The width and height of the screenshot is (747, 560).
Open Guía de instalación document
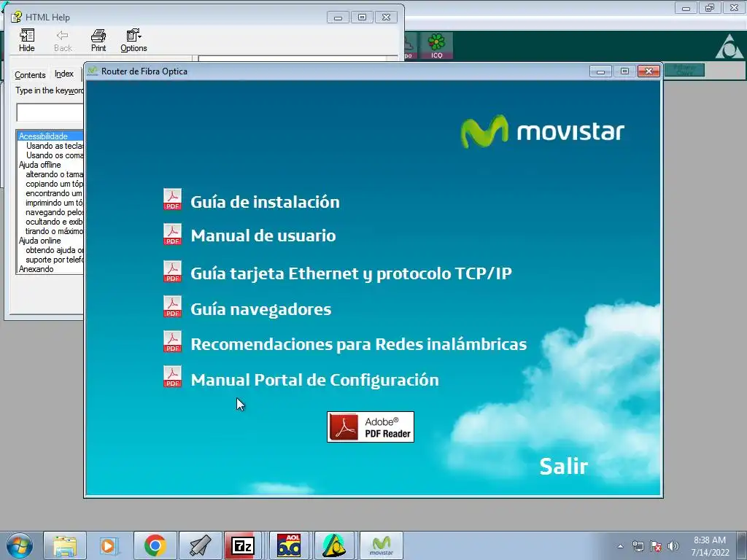coord(265,202)
